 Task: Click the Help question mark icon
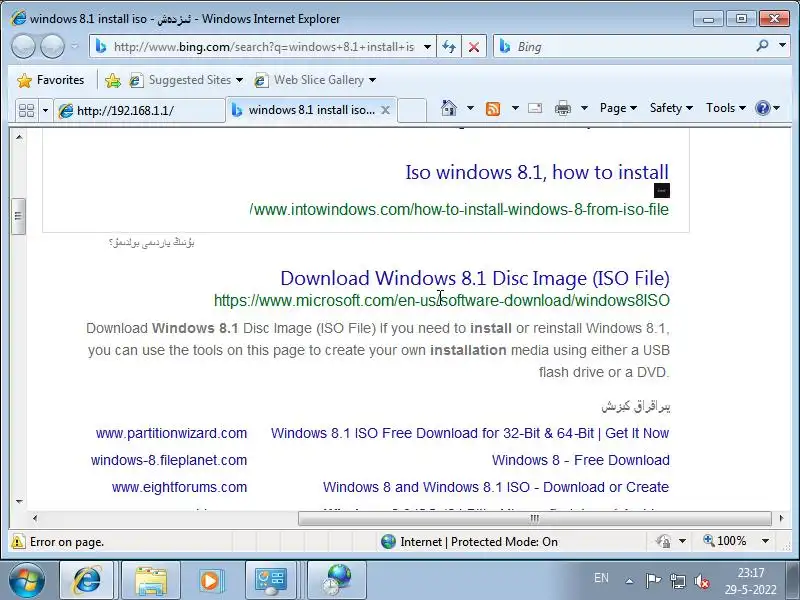coord(763,108)
